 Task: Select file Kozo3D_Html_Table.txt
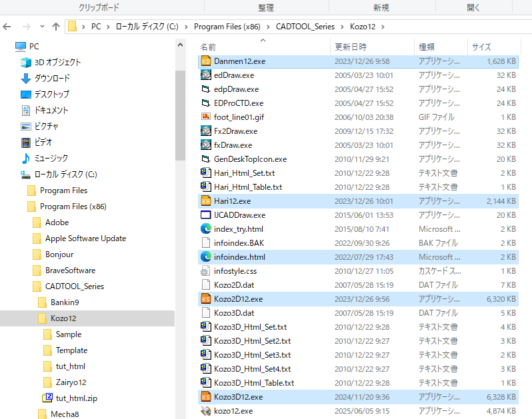358,383
